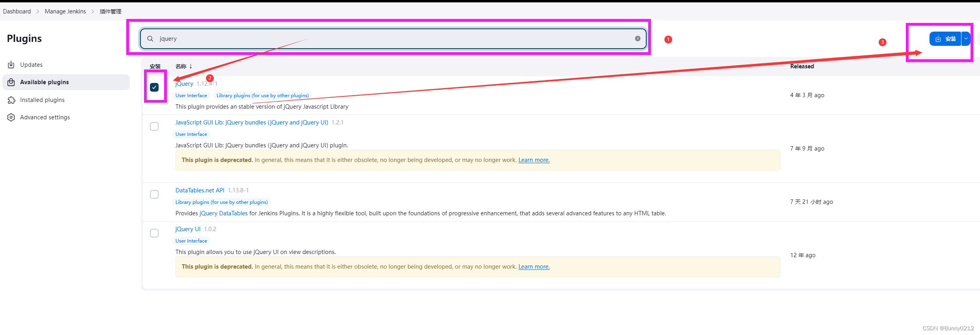Viewport: 980px width, 335px height.
Task: Click the Plugins page heading
Action: (x=24, y=38)
